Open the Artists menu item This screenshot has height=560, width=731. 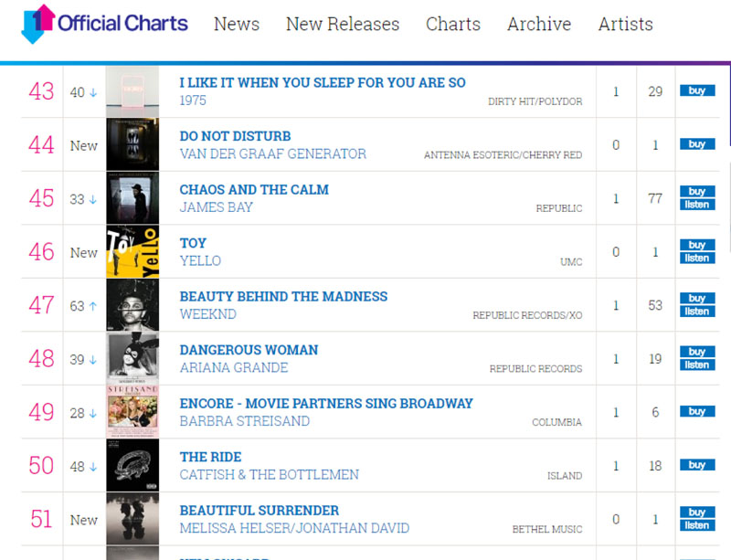tap(626, 25)
